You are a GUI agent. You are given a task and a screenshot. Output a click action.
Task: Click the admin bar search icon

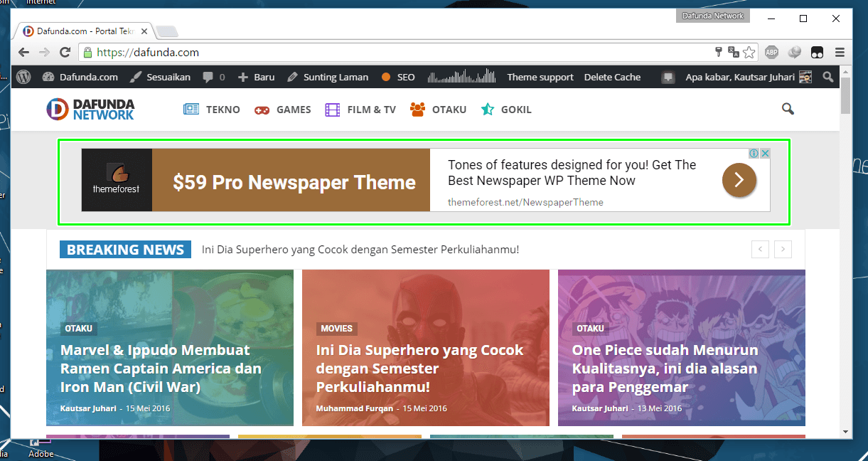827,77
